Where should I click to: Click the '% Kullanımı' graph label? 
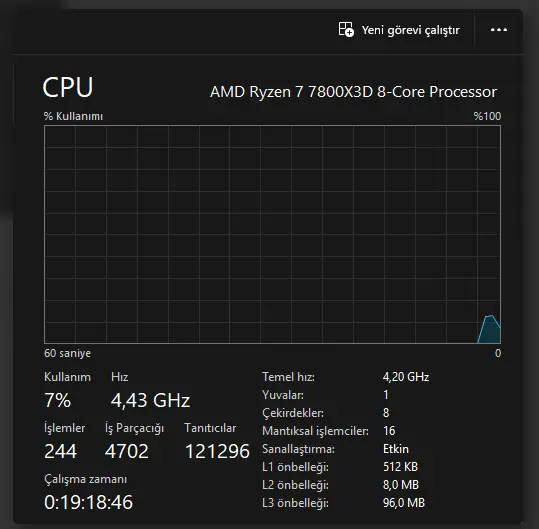click(73, 116)
